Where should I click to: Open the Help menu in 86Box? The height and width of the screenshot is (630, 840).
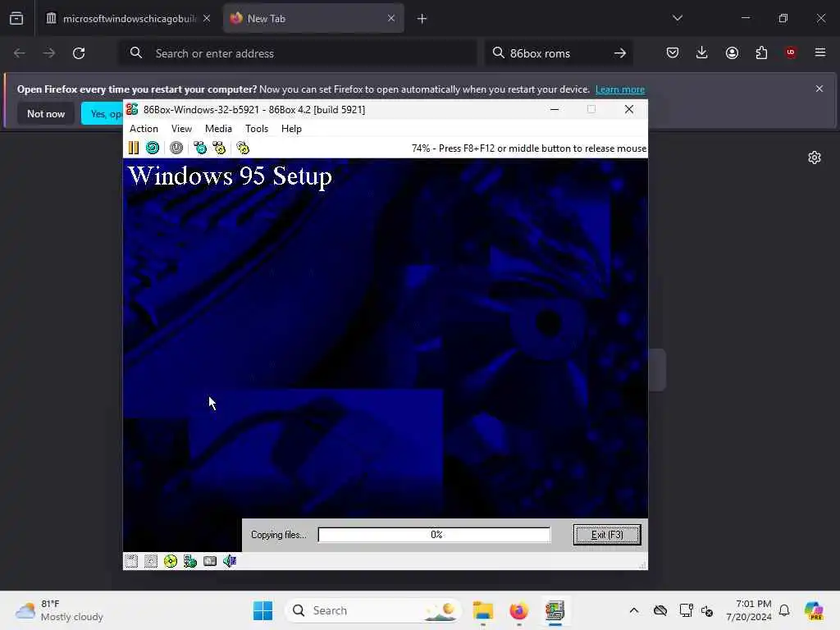pos(291,129)
